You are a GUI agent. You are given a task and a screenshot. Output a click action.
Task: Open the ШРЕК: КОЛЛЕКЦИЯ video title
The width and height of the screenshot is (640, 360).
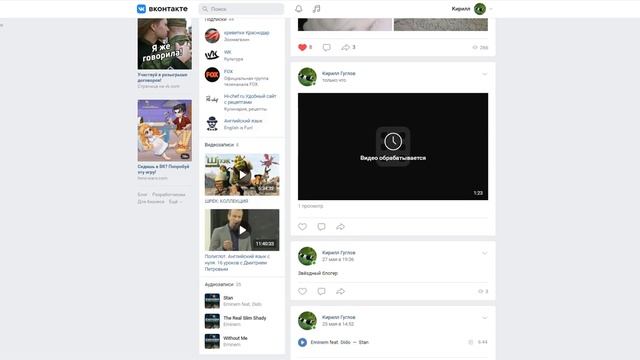click(227, 201)
